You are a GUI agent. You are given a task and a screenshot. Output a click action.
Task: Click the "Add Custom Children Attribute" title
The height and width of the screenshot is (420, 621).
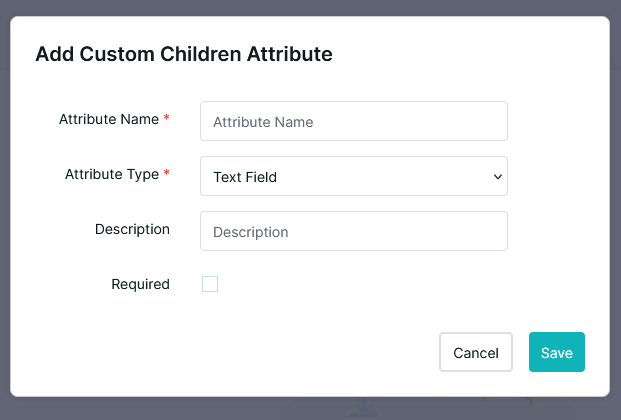[x=183, y=54]
